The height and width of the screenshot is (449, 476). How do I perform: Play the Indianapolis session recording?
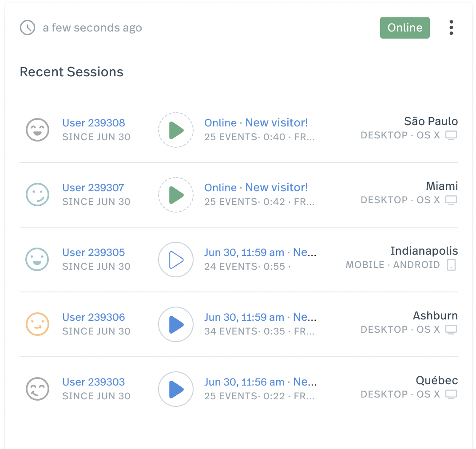[x=176, y=260]
